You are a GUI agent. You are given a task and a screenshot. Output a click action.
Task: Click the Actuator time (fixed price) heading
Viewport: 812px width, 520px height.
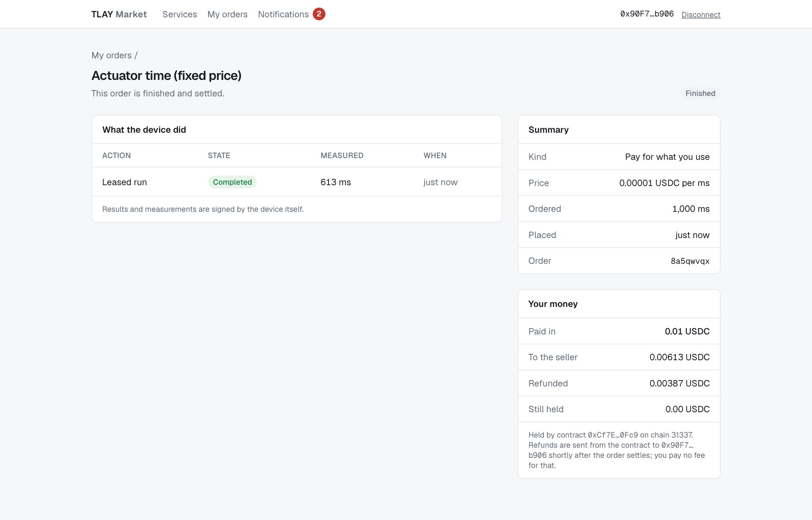click(166, 76)
